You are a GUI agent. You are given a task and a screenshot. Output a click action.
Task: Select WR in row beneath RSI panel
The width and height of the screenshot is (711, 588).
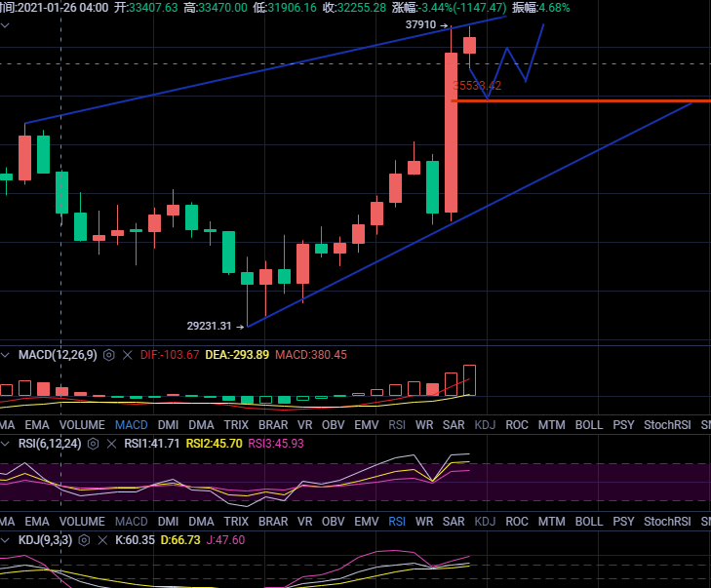point(424,522)
